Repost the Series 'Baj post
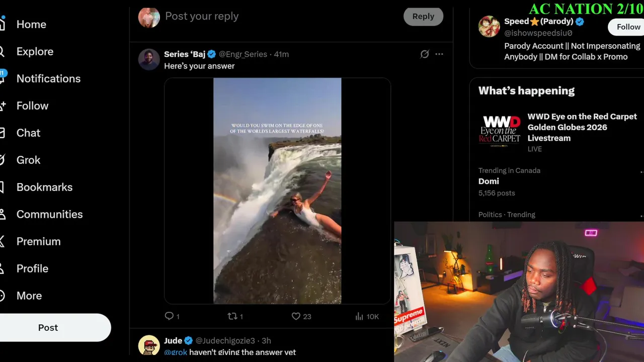This screenshot has width=644, height=362. (x=232, y=316)
